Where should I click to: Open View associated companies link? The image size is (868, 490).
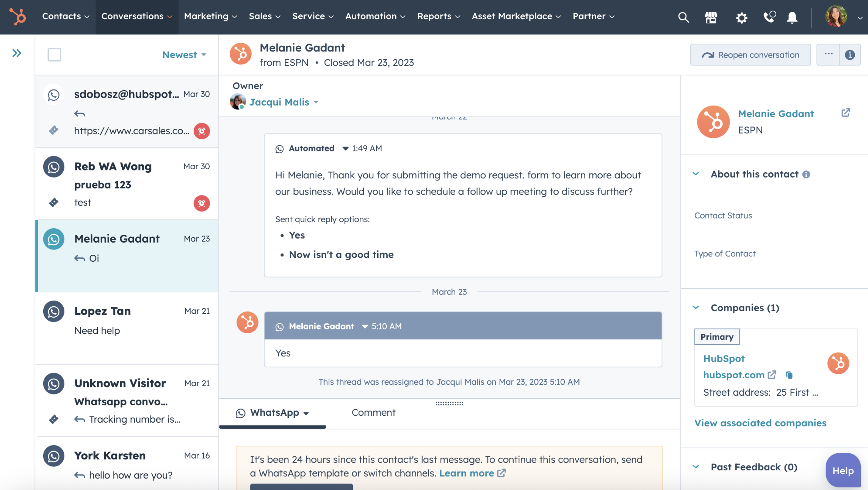[760, 423]
